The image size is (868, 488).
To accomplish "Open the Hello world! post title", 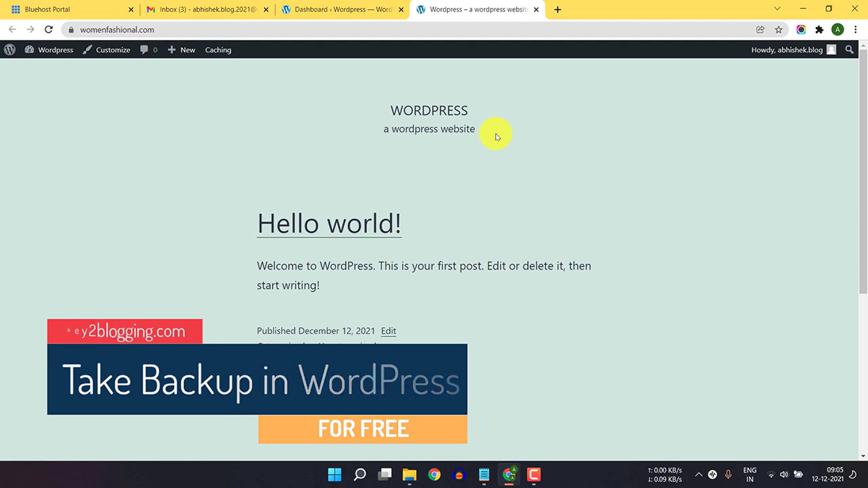I will point(329,223).
